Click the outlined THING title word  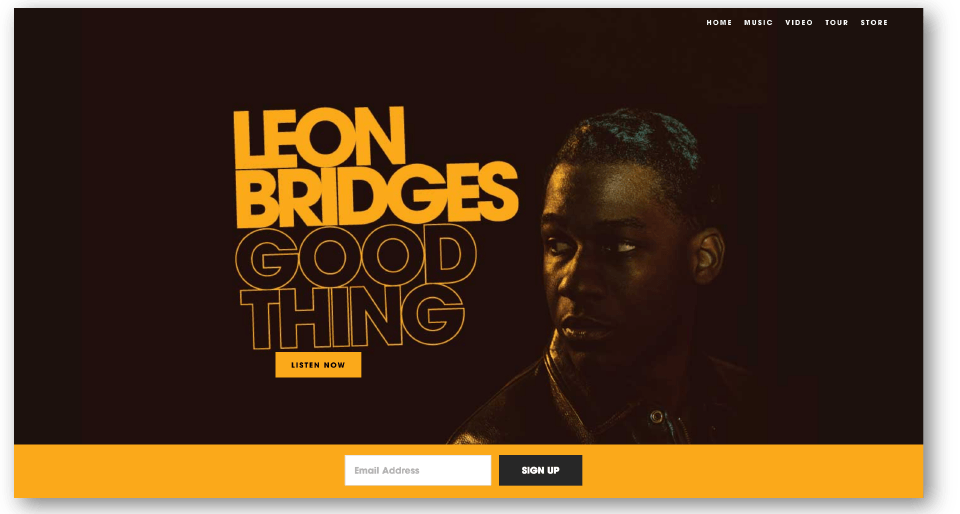[x=351, y=316]
